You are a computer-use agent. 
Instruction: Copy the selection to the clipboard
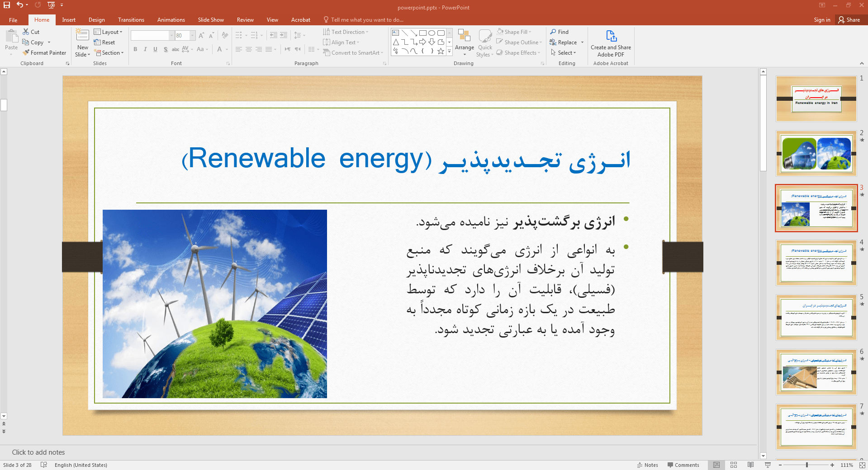point(33,42)
